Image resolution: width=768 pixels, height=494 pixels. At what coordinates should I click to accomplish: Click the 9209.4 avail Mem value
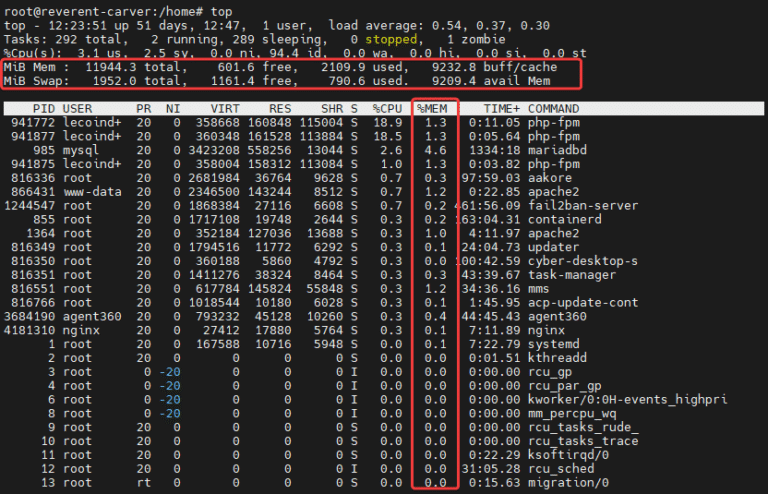pos(454,81)
